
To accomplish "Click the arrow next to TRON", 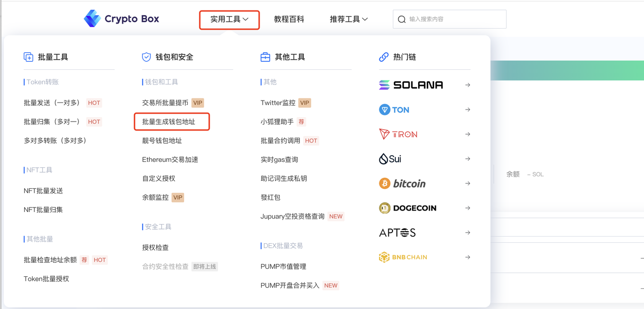I will click(467, 134).
